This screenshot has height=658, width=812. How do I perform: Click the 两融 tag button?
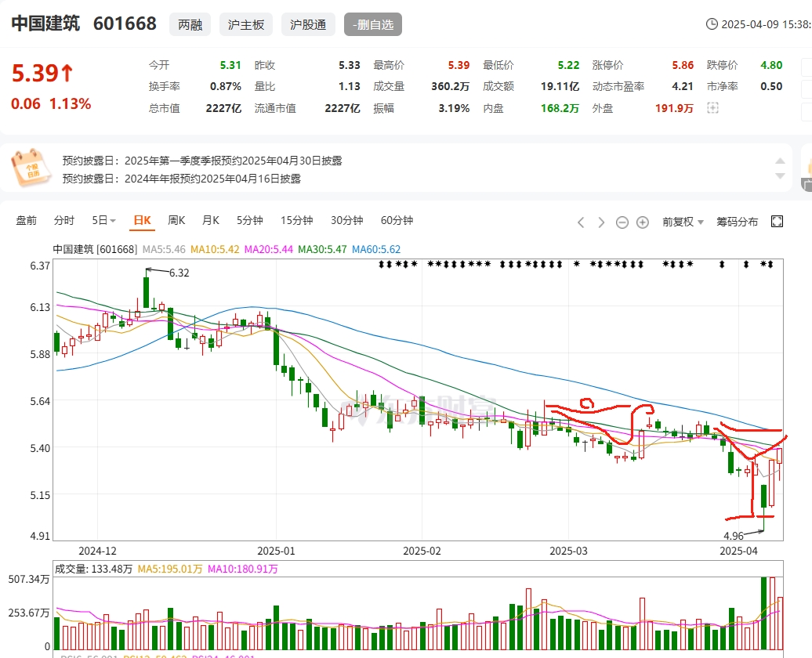(x=190, y=24)
